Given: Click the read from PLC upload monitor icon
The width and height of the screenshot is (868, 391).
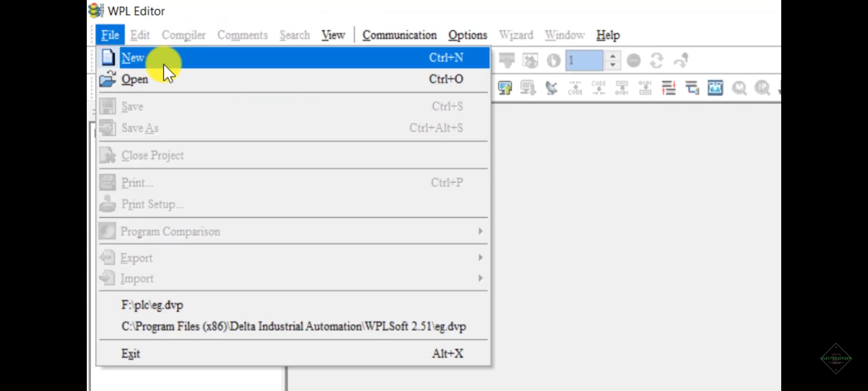Looking at the screenshot, I should pyautogui.click(x=505, y=88).
